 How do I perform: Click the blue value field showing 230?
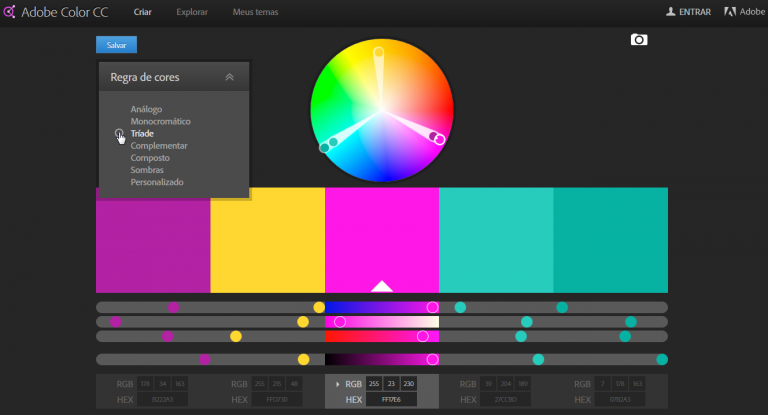[x=408, y=384]
